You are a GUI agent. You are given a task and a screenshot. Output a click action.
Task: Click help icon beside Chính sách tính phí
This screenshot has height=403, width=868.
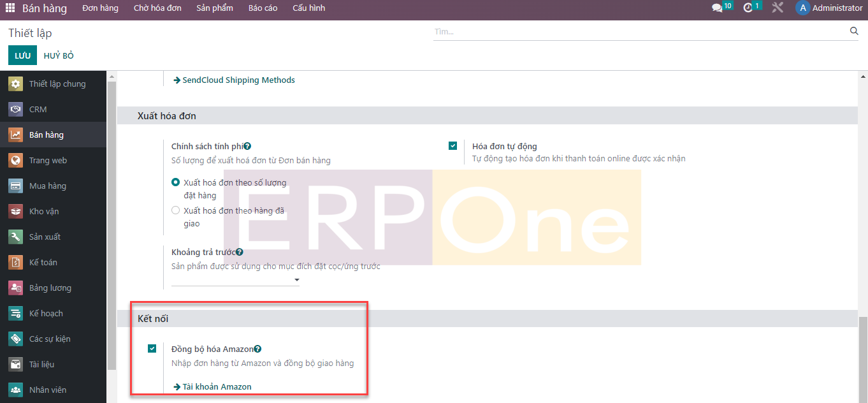coord(247,146)
